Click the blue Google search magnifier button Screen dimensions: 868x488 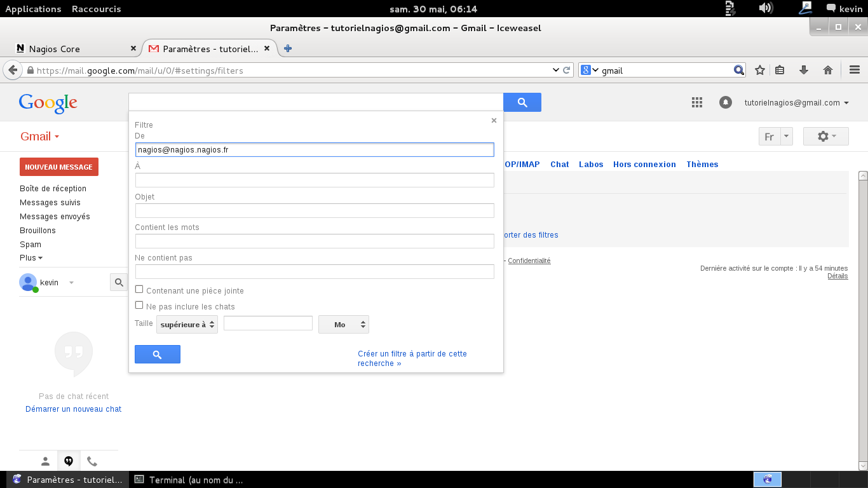point(522,102)
